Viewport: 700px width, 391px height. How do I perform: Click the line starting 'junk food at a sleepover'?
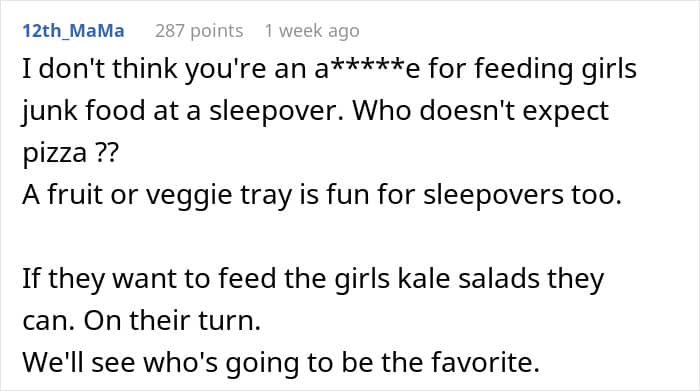(x=316, y=111)
